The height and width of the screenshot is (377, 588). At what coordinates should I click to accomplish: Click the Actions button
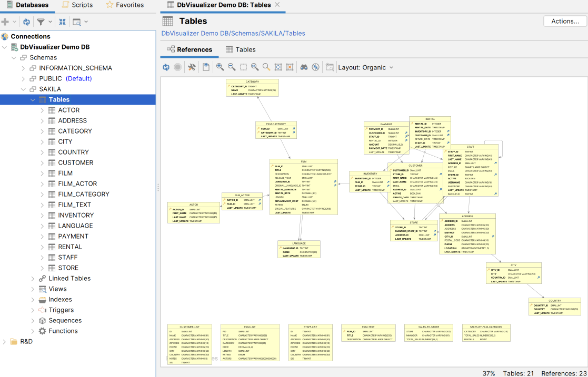564,21
